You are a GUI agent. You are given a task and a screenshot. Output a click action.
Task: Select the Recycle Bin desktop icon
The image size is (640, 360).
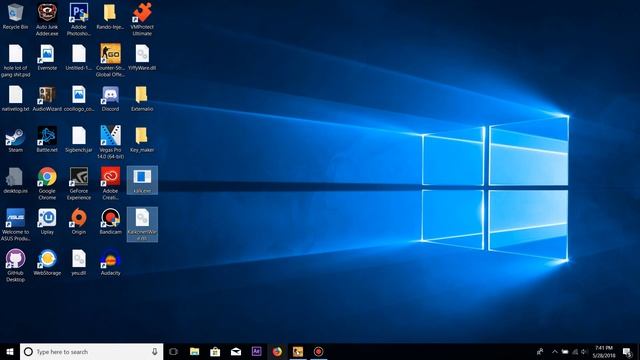(16, 16)
